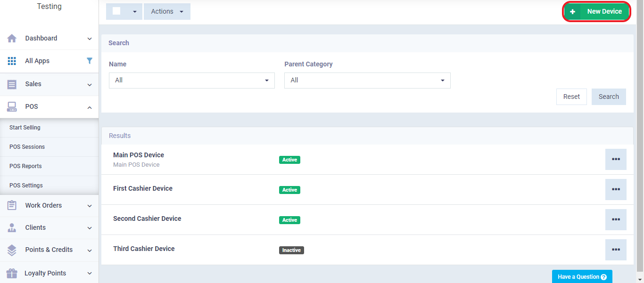This screenshot has width=644, height=283.
Task: Click Active badge of First Cashier Device
Action: coord(289,190)
